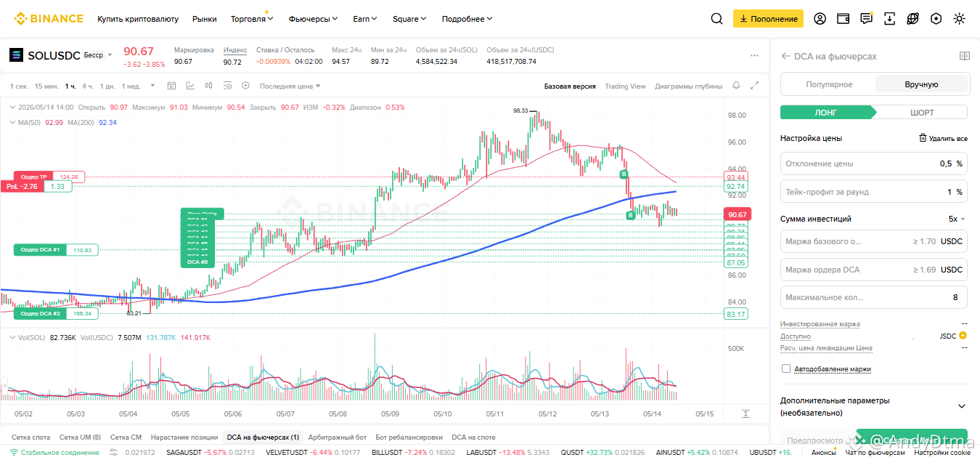Open the Сетка UM (8) tab
Screen dimensions: 980x460
click(x=81, y=437)
